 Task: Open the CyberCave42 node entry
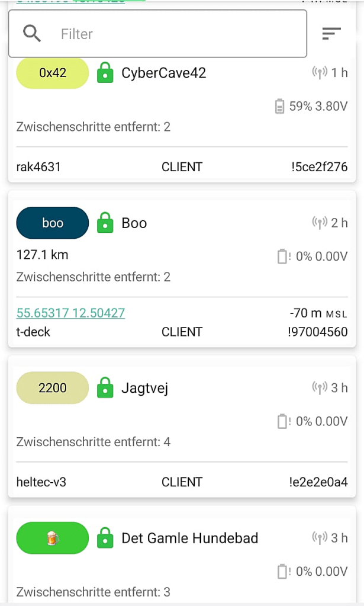[x=164, y=73]
